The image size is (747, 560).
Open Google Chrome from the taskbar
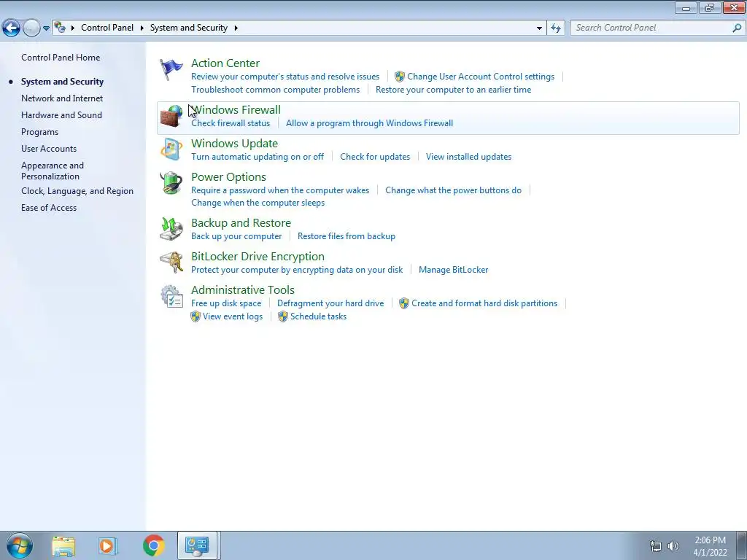coord(153,545)
